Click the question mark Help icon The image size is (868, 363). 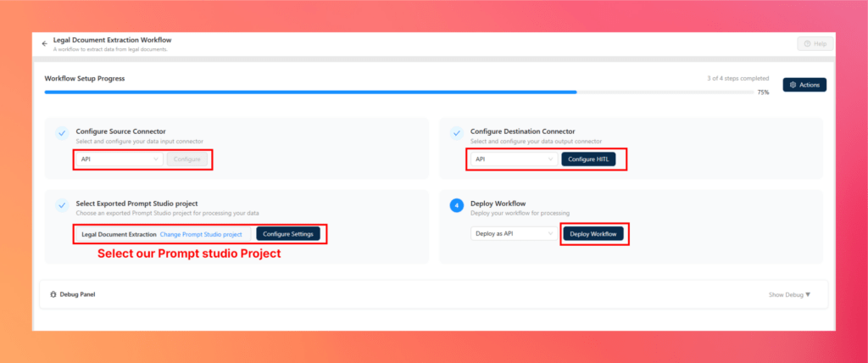(808, 44)
